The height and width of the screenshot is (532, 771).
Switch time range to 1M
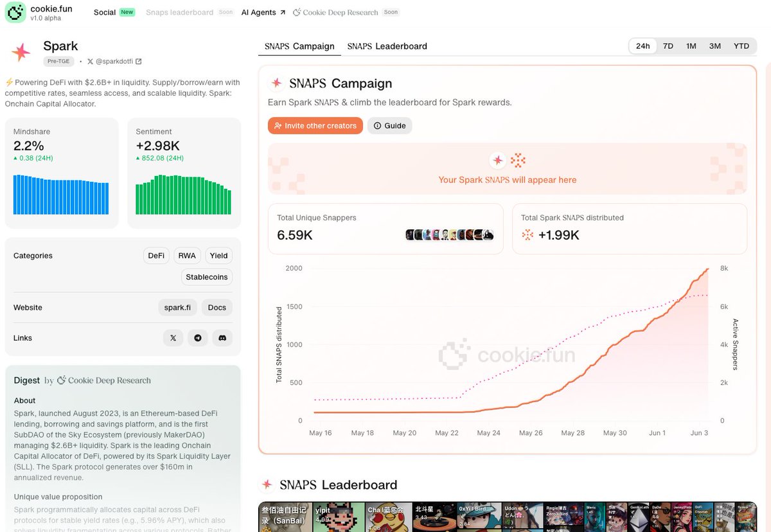coord(691,46)
